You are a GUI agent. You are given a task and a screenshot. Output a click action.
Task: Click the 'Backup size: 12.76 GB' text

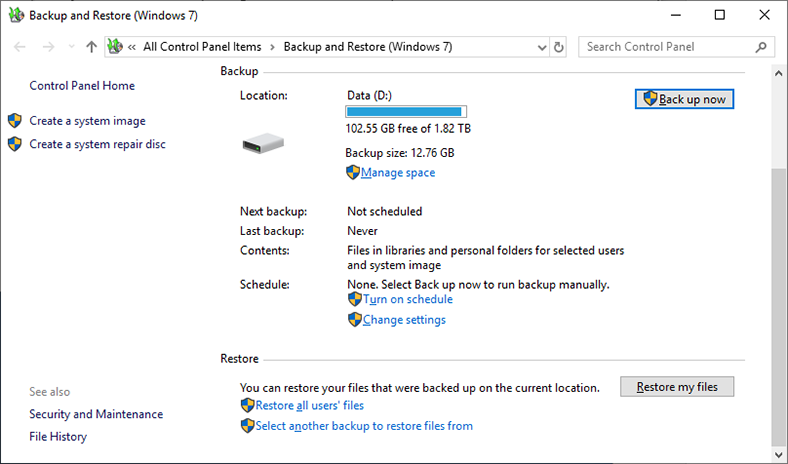point(400,153)
